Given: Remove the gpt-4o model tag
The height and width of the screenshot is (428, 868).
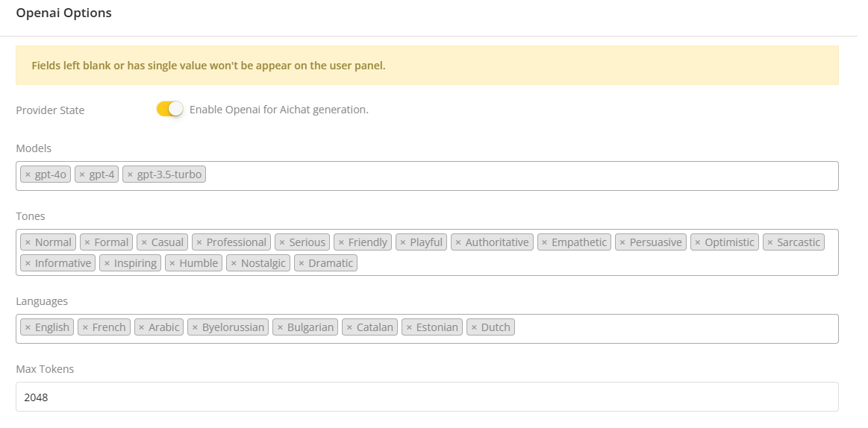Looking at the screenshot, I should (x=28, y=174).
